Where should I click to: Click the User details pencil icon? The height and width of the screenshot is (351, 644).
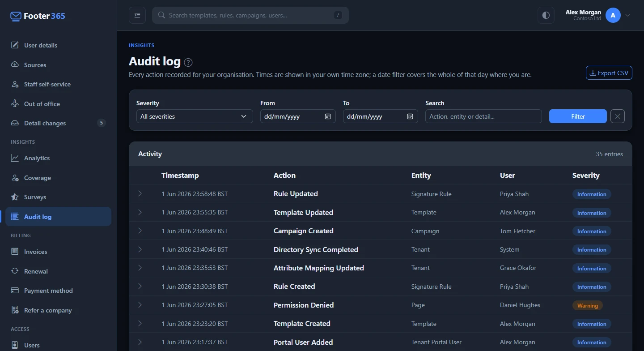tap(15, 45)
